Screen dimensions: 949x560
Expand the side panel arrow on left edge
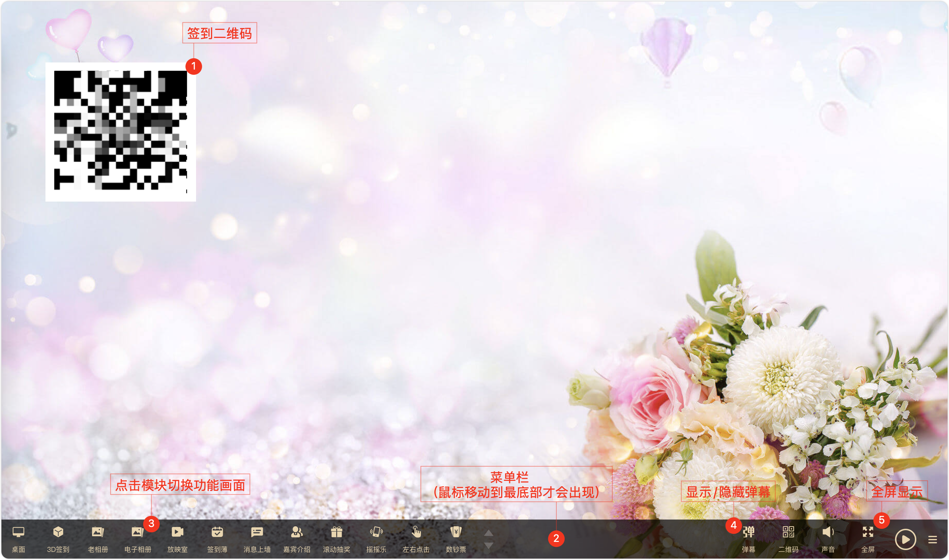(11, 130)
